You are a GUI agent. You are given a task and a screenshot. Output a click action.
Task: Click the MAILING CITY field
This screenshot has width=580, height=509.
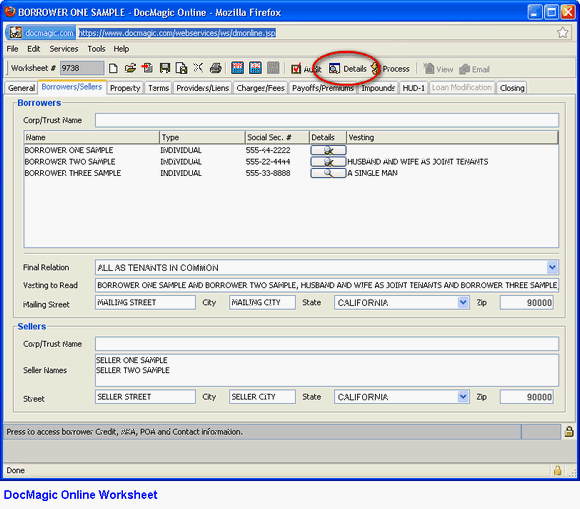click(x=262, y=303)
